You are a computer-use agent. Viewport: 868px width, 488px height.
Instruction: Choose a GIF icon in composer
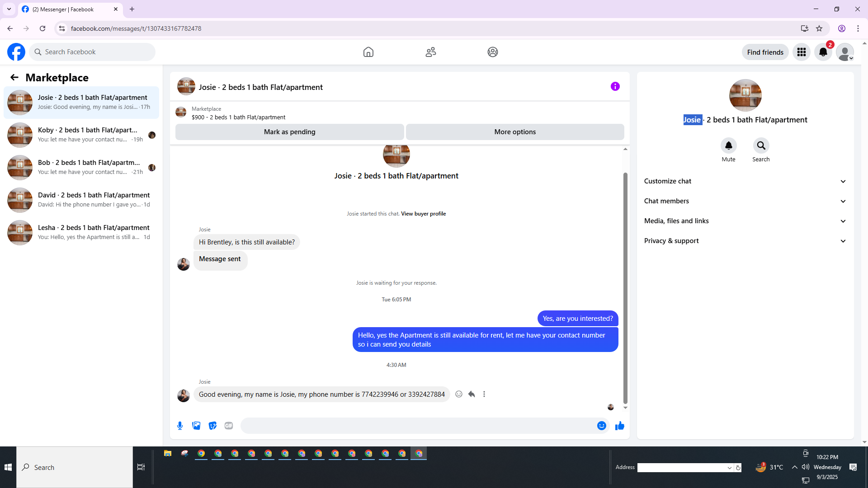point(229,426)
